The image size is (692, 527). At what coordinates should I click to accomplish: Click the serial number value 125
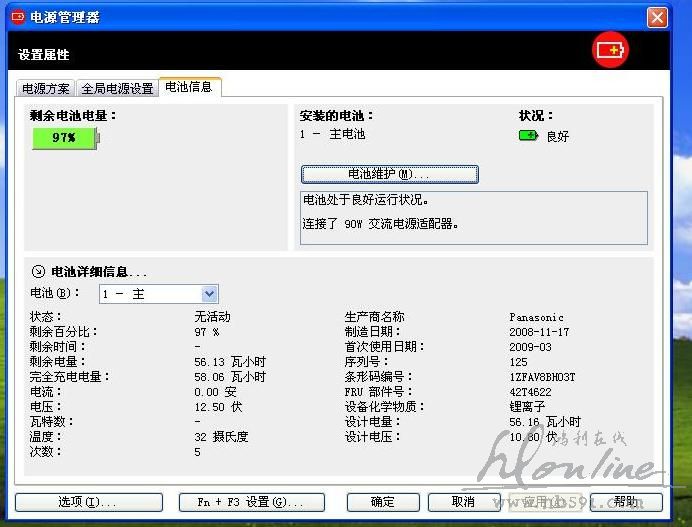pos(518,362)
